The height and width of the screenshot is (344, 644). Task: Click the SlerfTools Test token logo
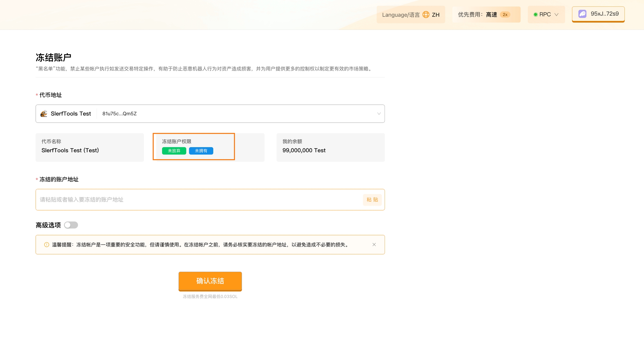tap(44, 114)
